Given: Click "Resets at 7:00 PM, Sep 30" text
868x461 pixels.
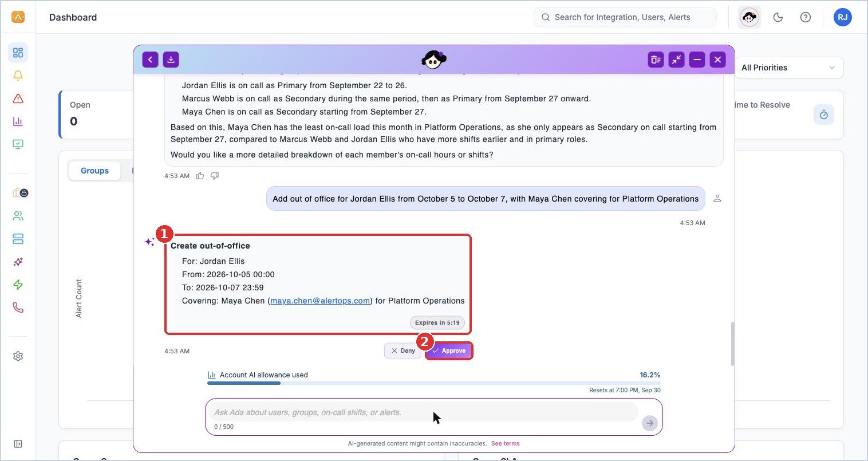Looking at the screenshot, I should pos(625,390).
